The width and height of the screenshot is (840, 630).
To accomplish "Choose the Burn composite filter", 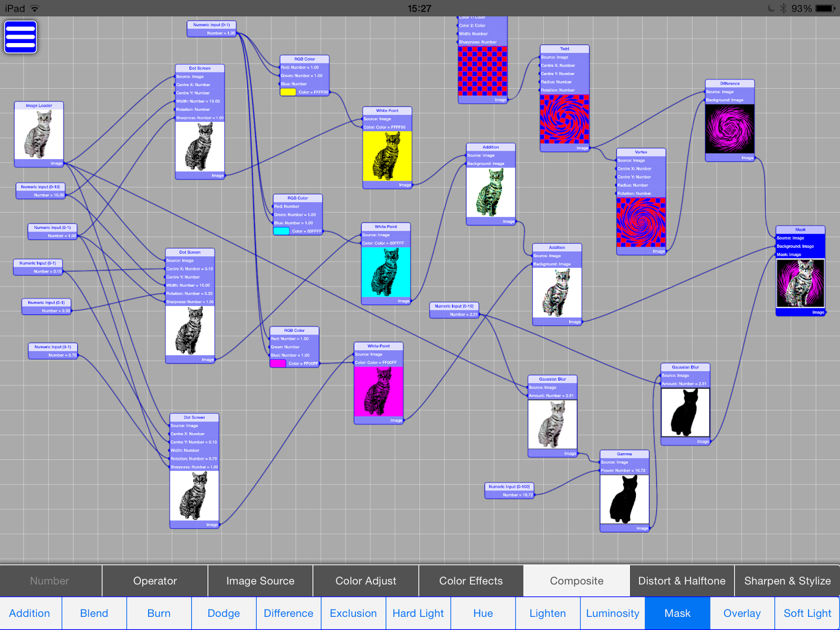I will [159, 613].
